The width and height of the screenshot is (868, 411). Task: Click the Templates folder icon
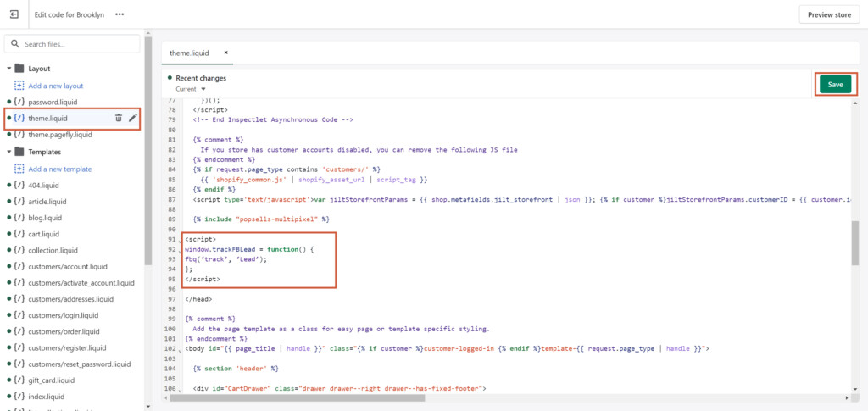click(19, 152)
